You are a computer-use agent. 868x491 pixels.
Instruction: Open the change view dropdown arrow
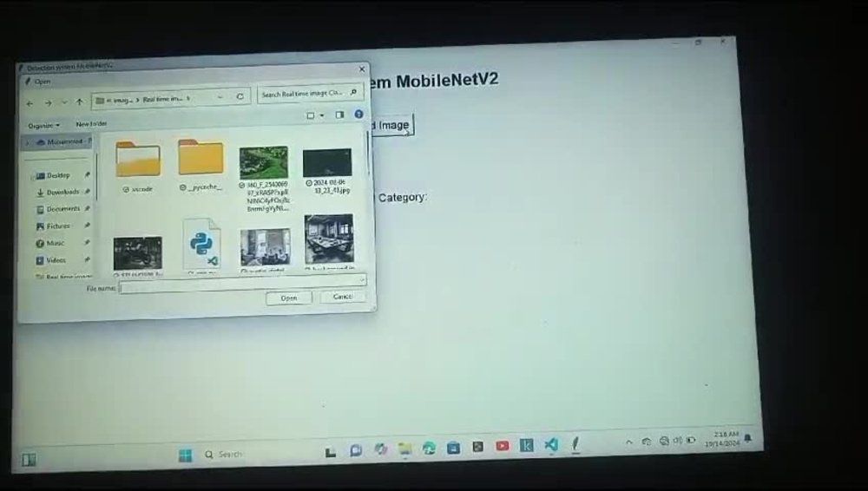pos(322,115)
